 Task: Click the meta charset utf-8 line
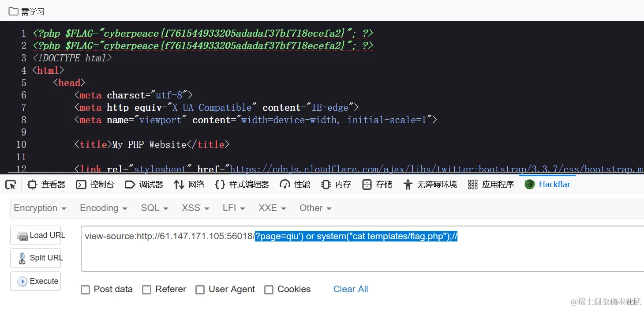(x=134, y=95)
